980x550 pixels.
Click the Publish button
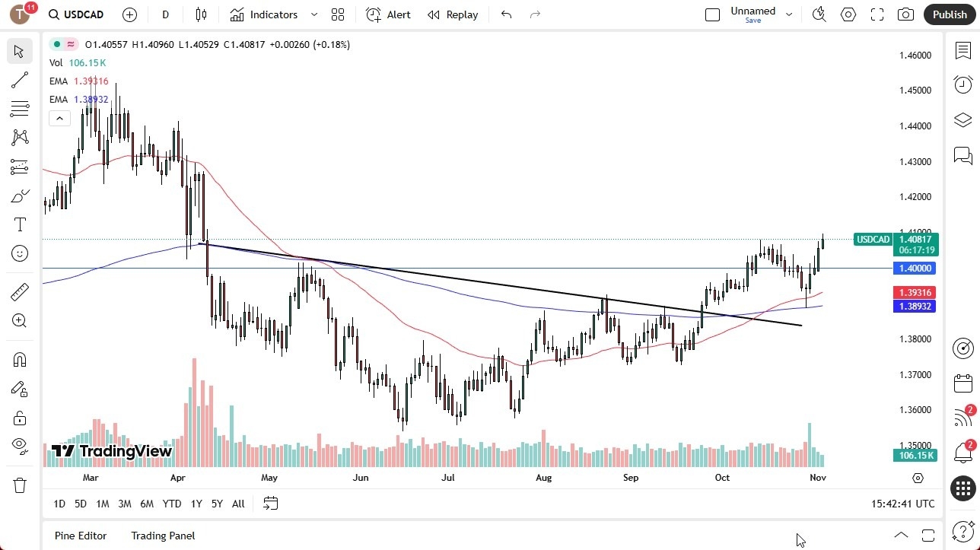[x=950, y=14]
